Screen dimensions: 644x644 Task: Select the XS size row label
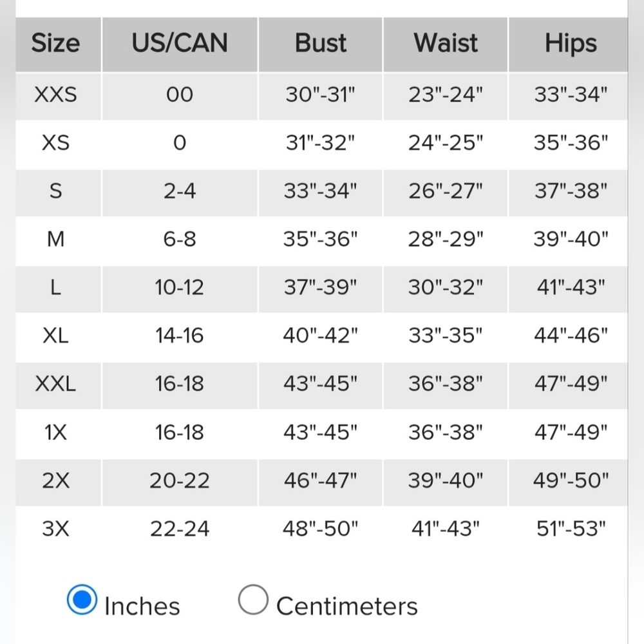[x=56, y=143]
